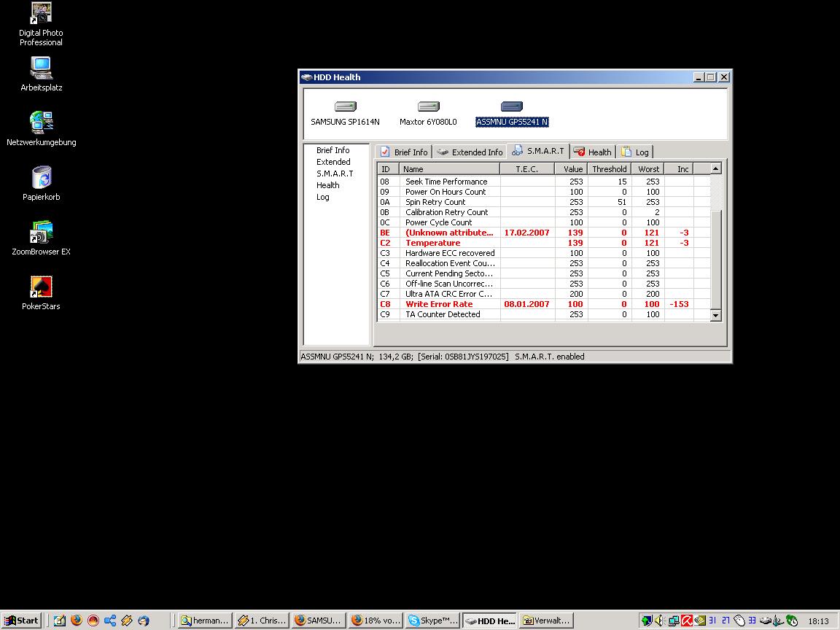
Task: Click the blue network-share quick launch icon
Action: (110, 621)
